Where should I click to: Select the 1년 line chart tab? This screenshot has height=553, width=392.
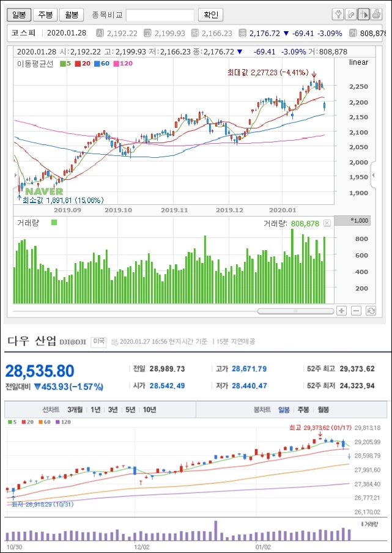(95, 409)
